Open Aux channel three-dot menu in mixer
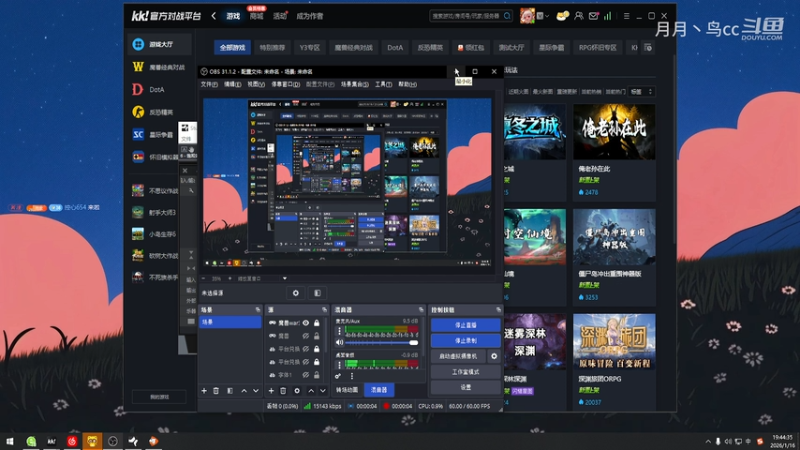Image resolution: width=800 pixels, height=450 pixels. point(339,331)
